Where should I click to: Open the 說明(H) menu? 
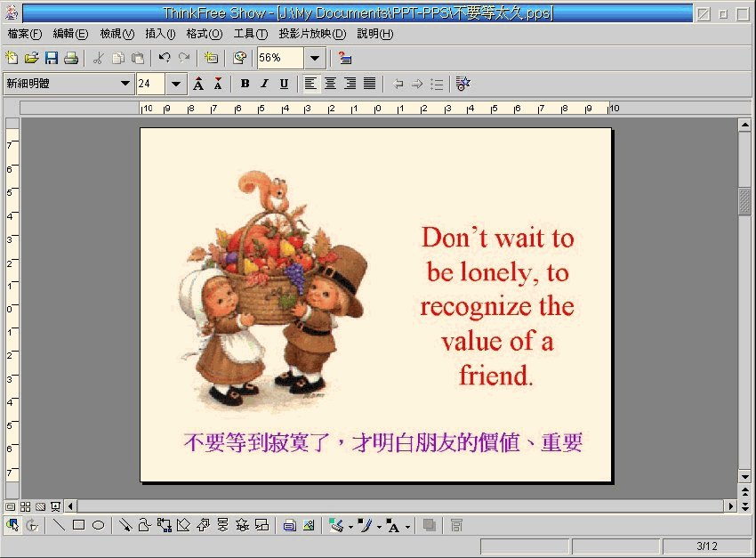[x=375, y=34]
